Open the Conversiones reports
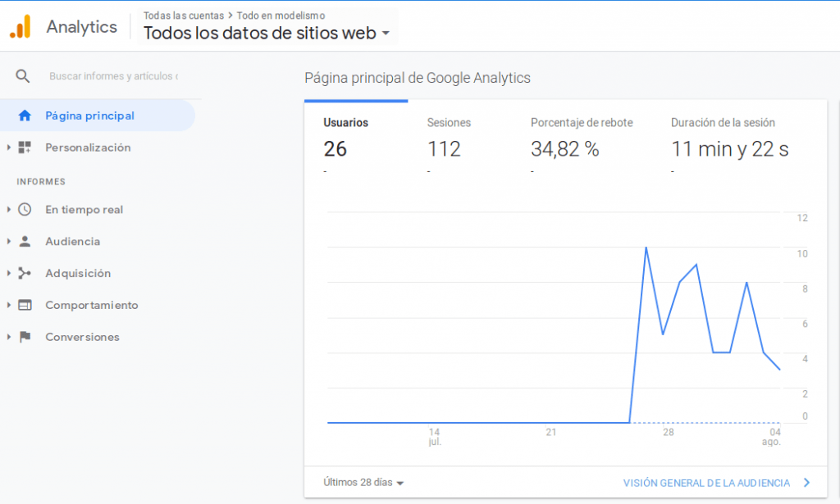The width and height of the screenshot is (840, 504). (x=82, y=337)
